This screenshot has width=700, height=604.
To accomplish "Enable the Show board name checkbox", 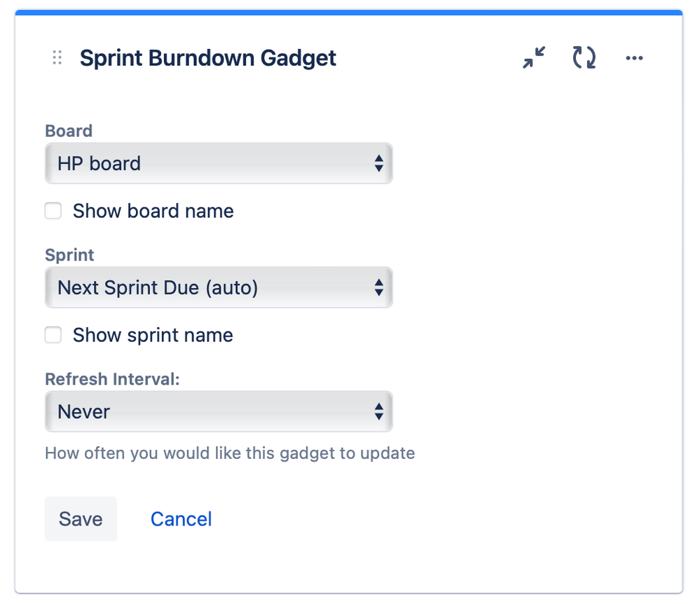I will point(53,211).
